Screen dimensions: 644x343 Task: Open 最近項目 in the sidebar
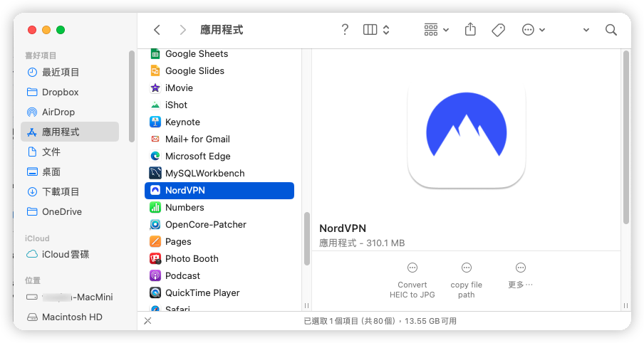tap(70, 72)
